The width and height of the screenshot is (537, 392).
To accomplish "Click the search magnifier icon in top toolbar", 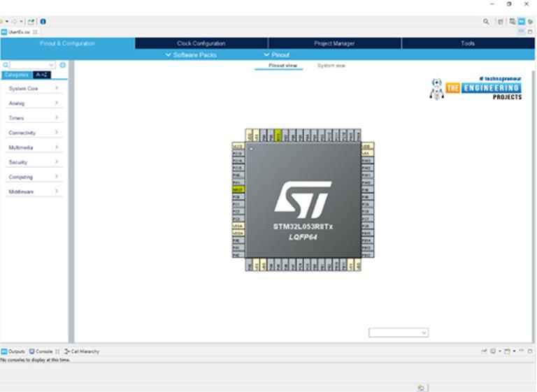I will [x=487, y=22].
